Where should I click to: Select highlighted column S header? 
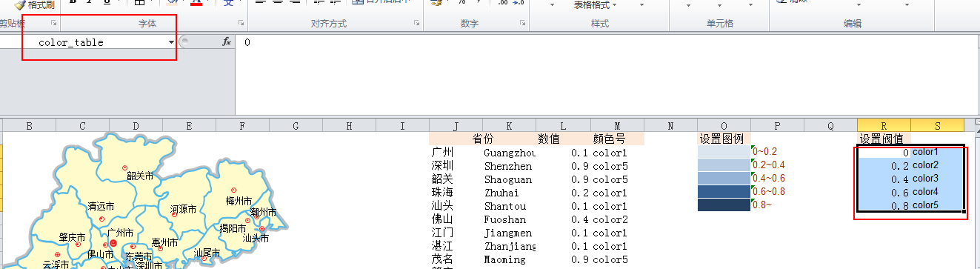point(937,125)
